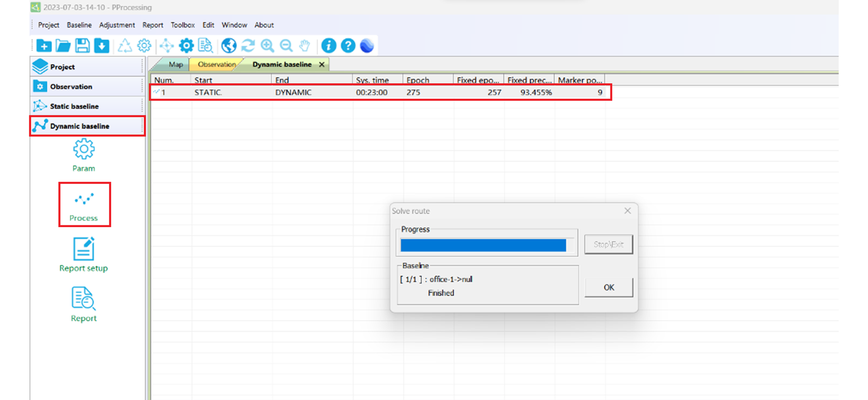Save project using the floppy disk icon
This screenshot has height=400, width=868.
point(82,46)
